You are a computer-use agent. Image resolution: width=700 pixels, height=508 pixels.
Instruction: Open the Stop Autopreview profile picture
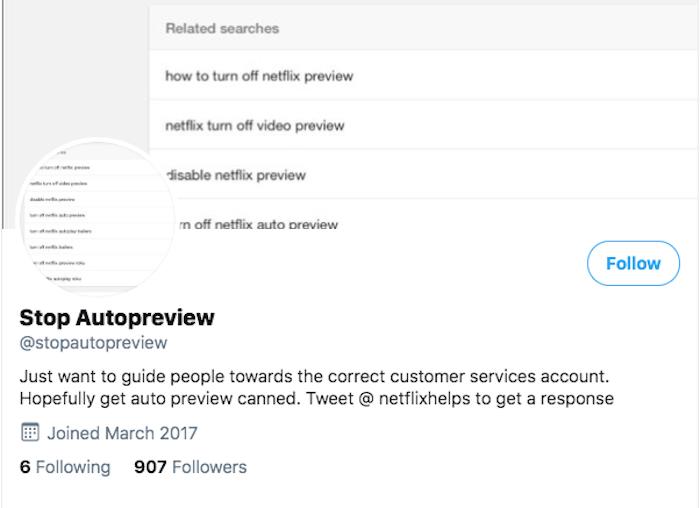pyautogui.click(x=96, y=217)
